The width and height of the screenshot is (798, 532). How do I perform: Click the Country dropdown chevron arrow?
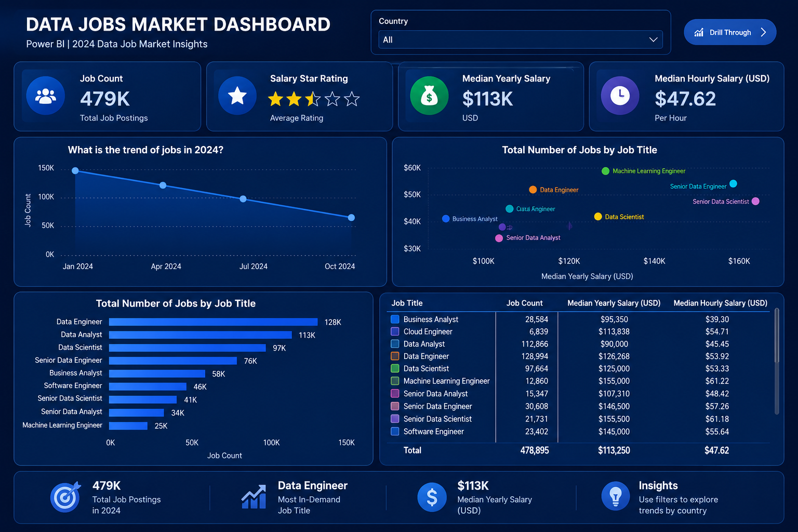653,39
